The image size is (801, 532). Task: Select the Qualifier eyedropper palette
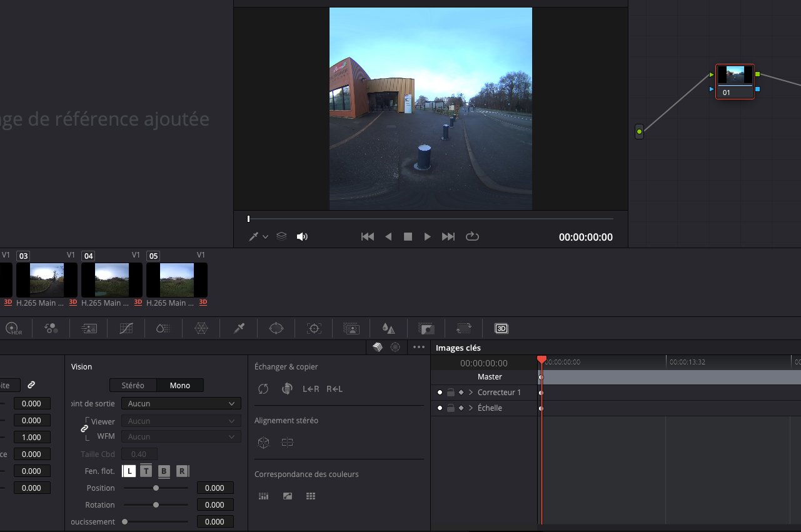click(x=238, y=328)
